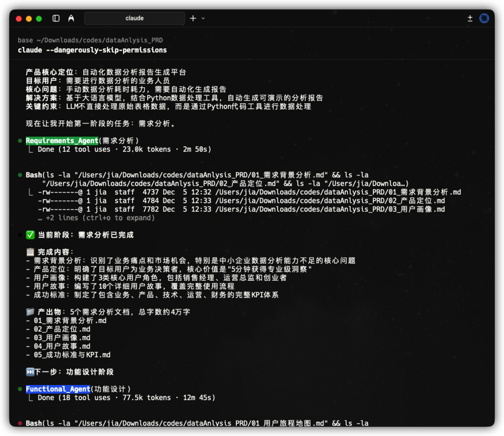The width and height of the screenshot is (504, 436).
Task: Click the highlighted Functional_Agent label
Action: tap(58, 389)
